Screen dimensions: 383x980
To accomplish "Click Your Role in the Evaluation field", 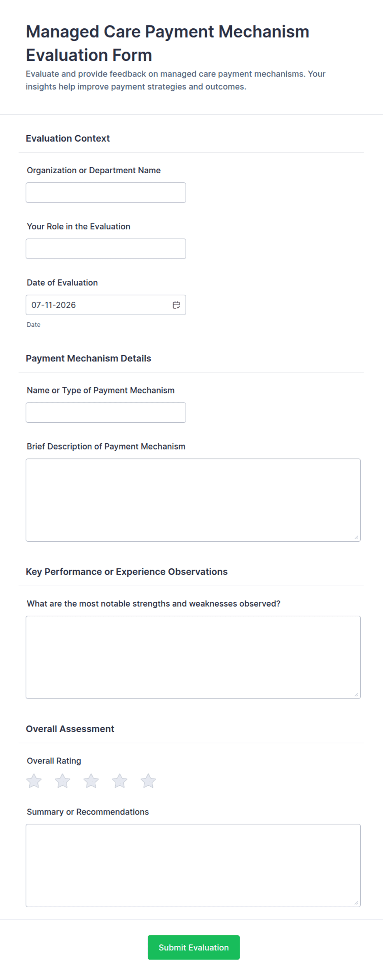I will click(x=106, y=249).
